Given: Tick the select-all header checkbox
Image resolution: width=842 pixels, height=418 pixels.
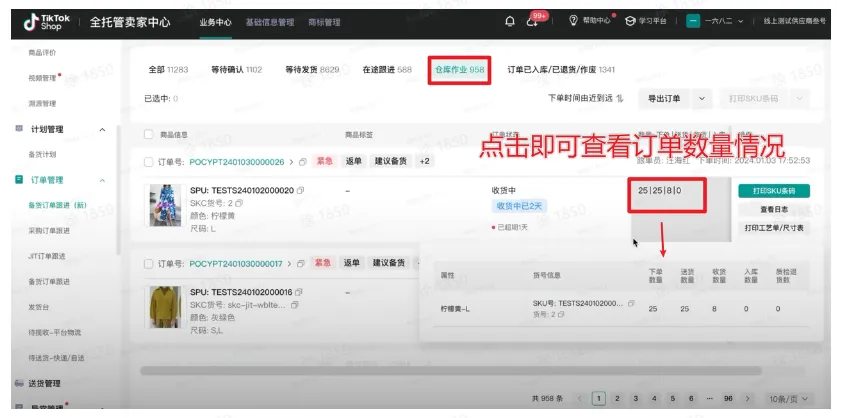Looking at the screenshot, I should [149, 134].
